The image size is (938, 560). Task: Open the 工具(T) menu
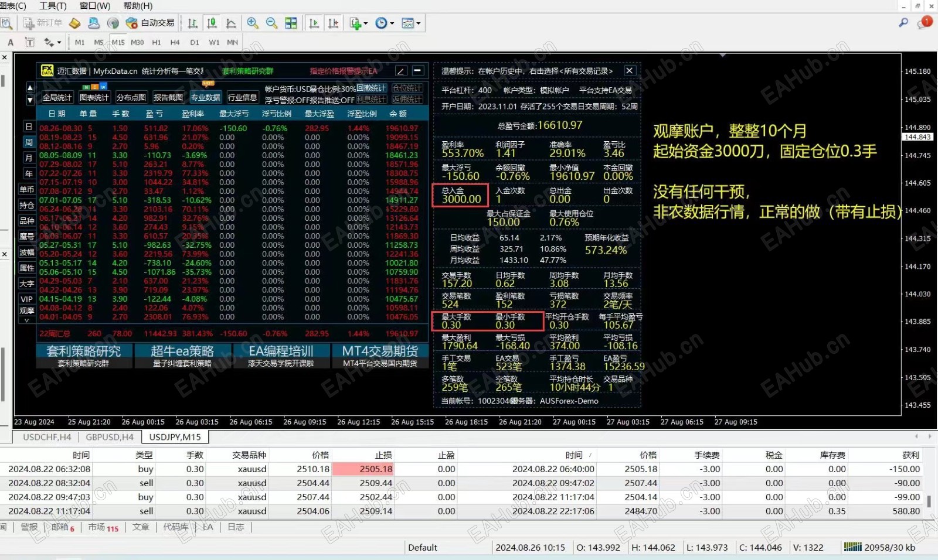pos(53,5)
